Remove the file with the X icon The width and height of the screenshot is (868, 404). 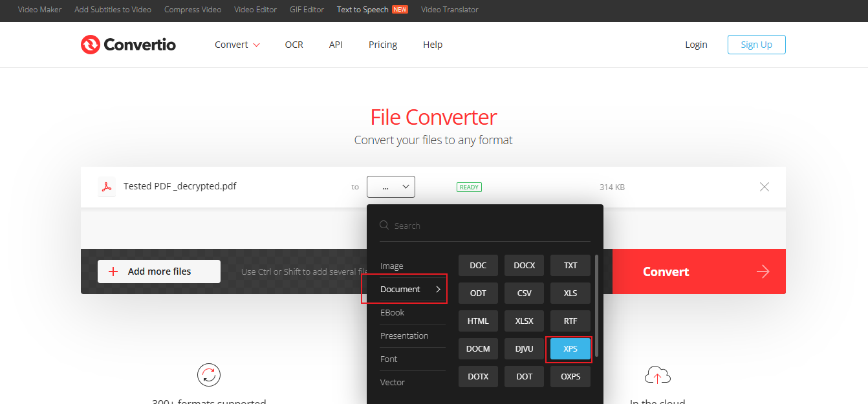pos(764,187)
